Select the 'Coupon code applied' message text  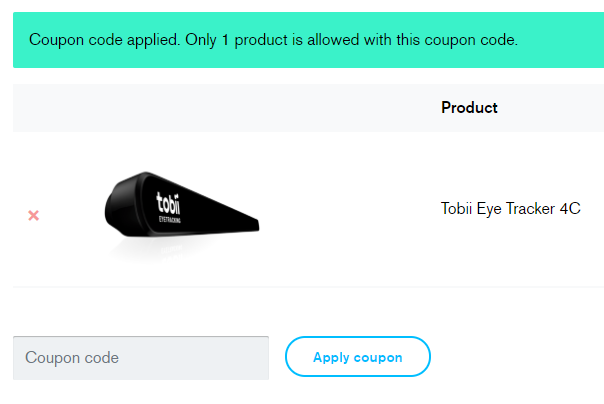(x=104, y=40)
